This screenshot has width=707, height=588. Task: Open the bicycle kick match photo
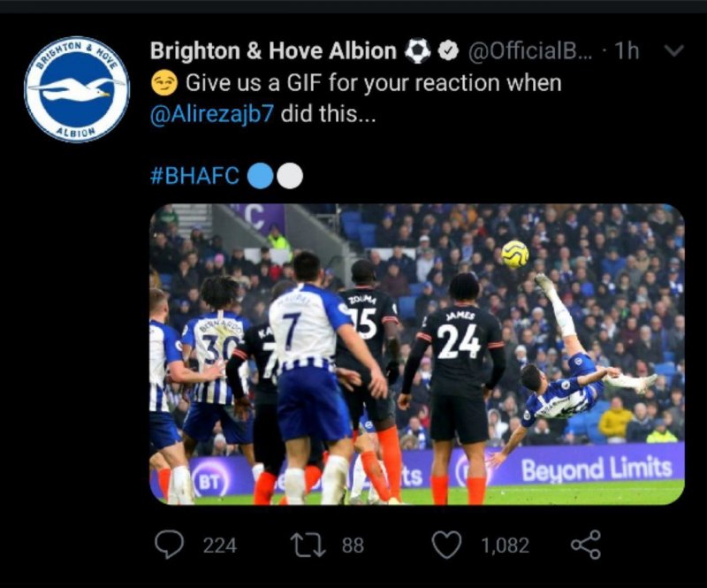point(417,354)
